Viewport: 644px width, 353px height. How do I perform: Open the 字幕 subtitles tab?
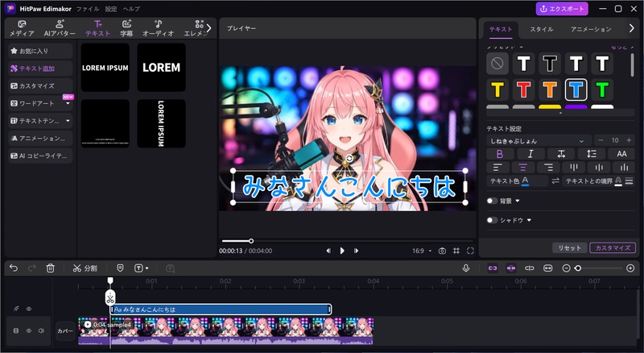click(126, 28)
